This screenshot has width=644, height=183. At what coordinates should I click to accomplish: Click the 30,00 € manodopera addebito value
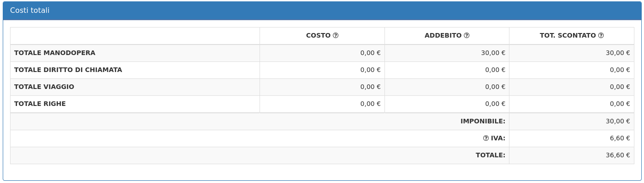coord(493,53)
